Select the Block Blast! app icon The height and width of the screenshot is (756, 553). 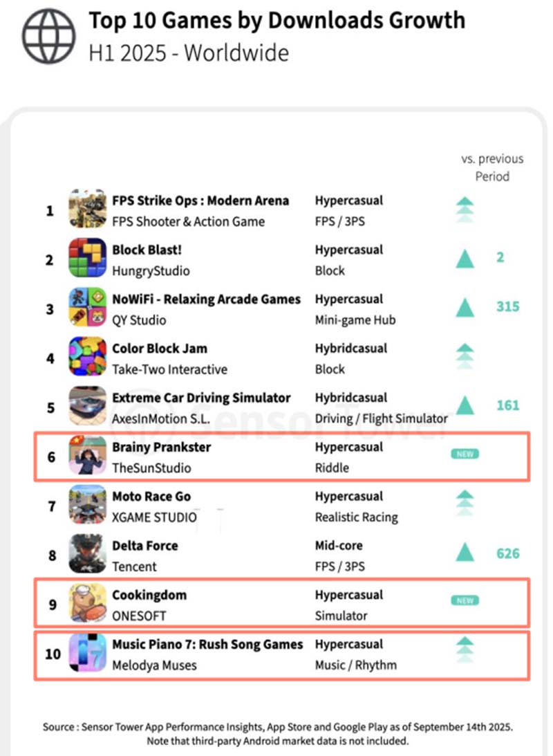[x=88, y=258]
